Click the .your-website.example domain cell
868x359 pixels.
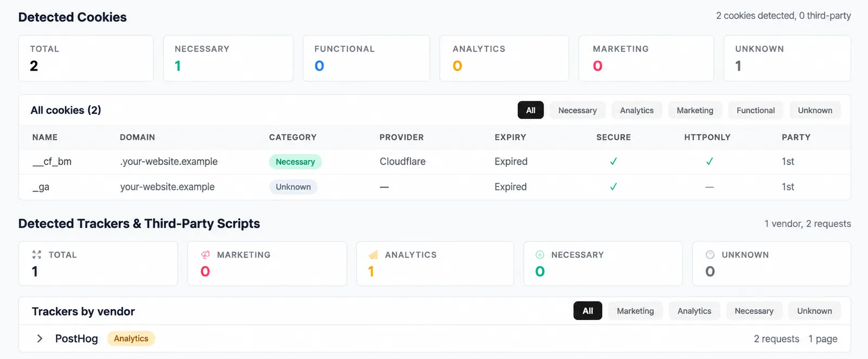[169, 162]
